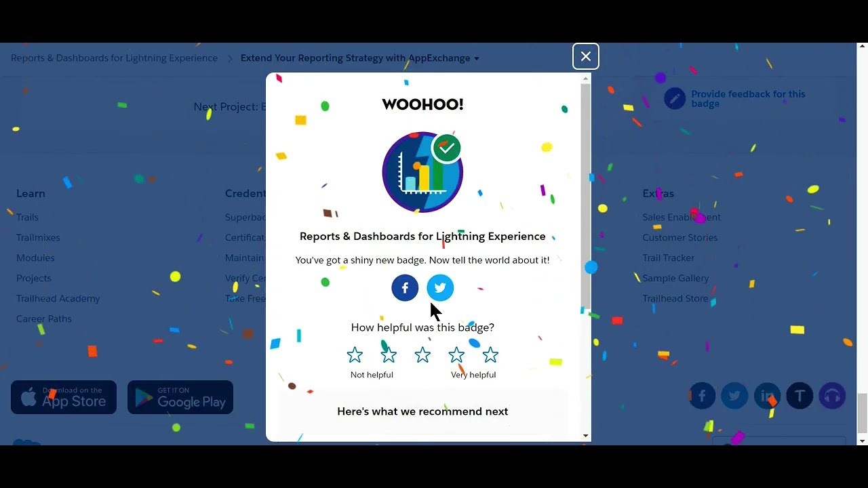Open the Trailhead Academy link

[58, 298]
